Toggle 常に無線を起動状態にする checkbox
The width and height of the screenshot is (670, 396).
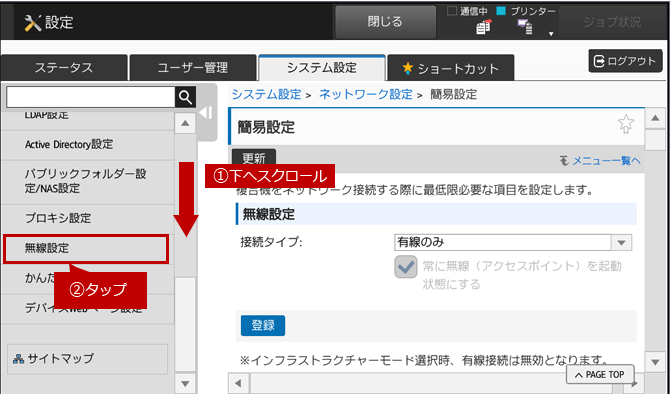[x=406, y=267]
